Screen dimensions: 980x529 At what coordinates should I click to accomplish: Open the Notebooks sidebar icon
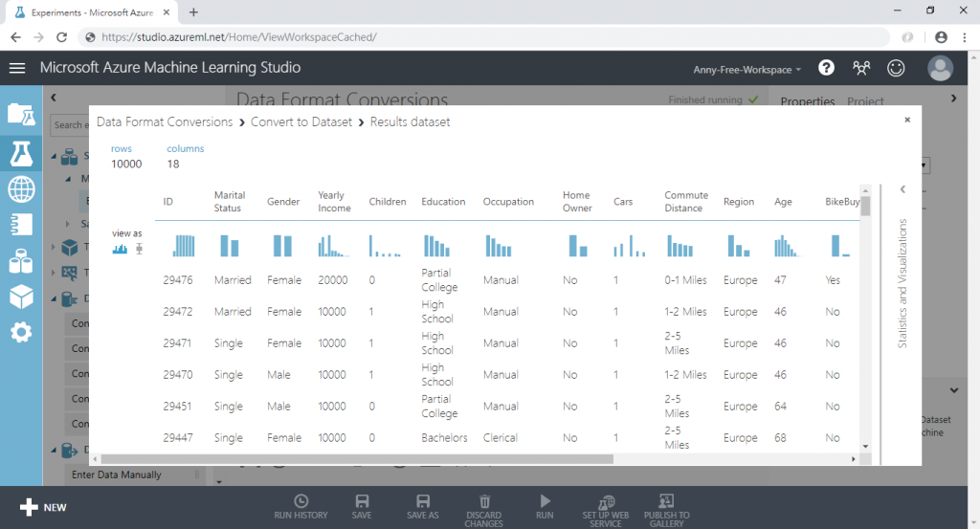click(21, 225)
